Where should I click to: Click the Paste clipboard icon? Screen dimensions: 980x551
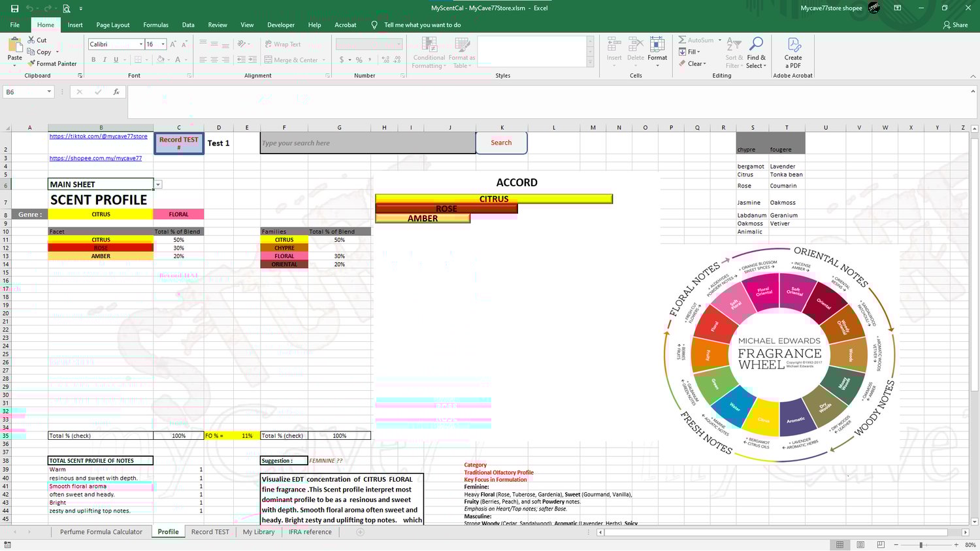14,44
